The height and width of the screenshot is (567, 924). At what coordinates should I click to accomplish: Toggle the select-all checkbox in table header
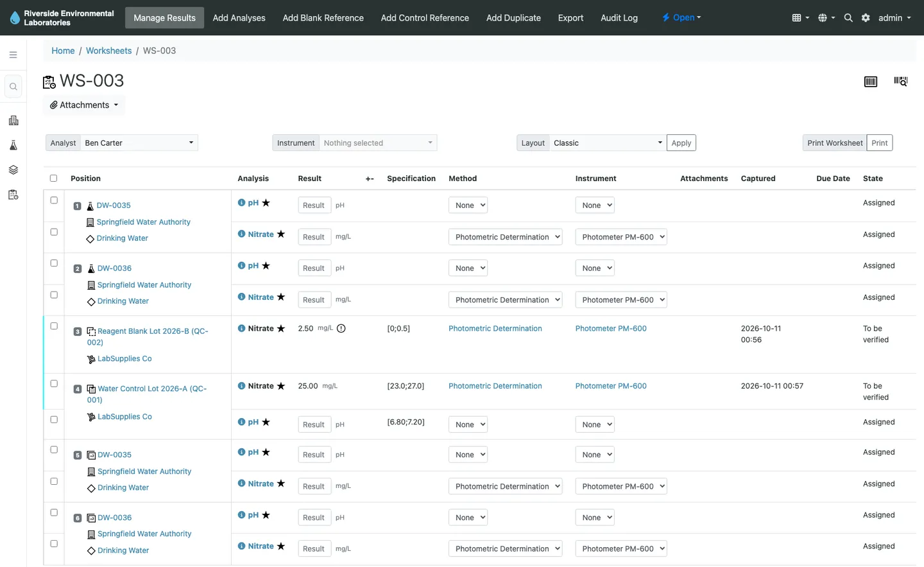pos(53,179)
